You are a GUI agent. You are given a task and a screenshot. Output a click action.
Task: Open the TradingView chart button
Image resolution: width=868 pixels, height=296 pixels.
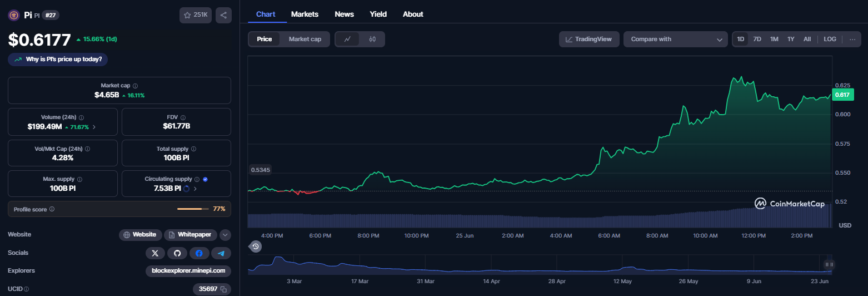[589, 39]
